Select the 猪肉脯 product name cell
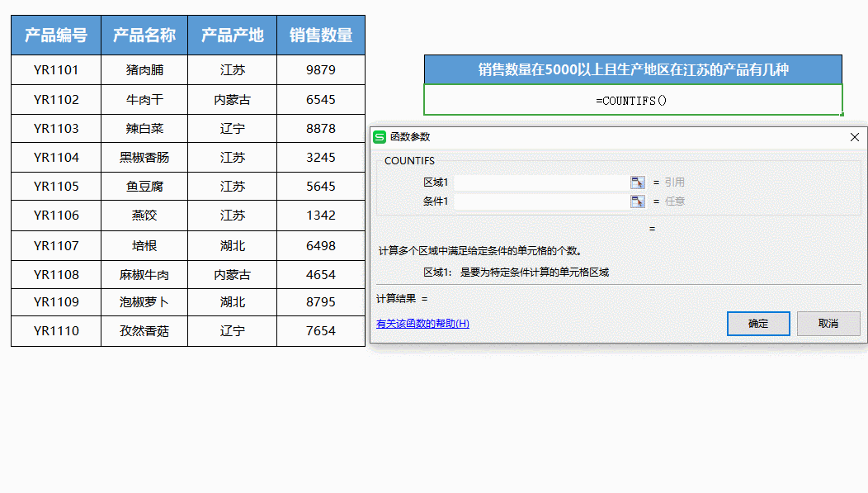The height and width of the screenshot is (493, 868). tap(144, 70)
